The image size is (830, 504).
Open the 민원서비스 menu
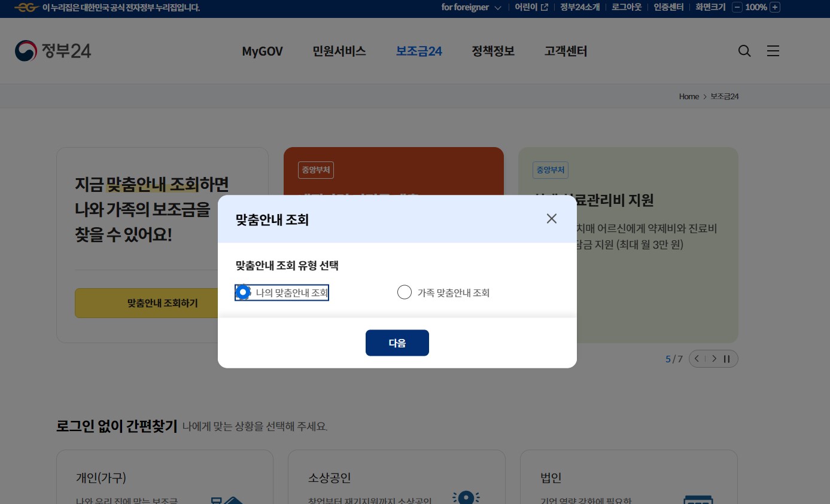[x=339, y=51]
